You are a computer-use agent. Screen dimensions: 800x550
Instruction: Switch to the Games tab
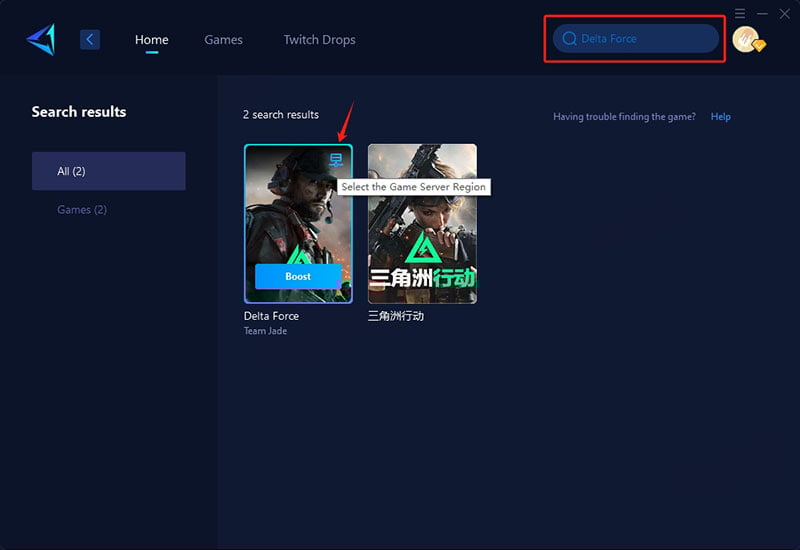tap(223, 40)
